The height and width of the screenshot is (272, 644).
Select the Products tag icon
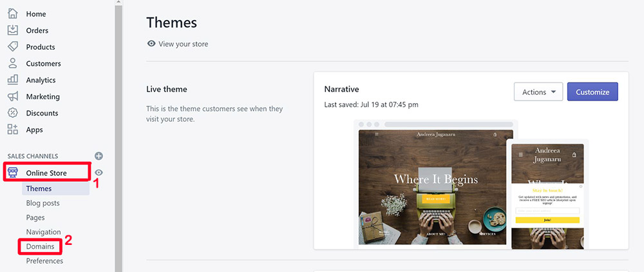(13, 47)
